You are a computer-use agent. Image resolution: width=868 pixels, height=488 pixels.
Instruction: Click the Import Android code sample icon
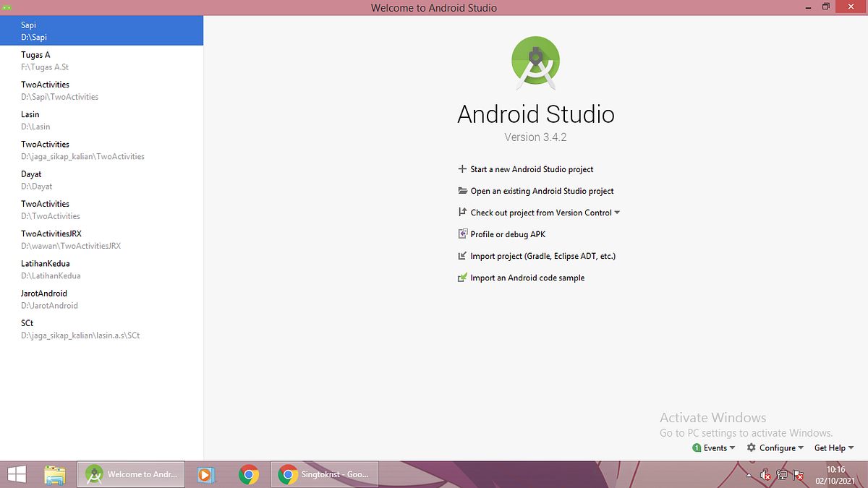coord(462,277)
